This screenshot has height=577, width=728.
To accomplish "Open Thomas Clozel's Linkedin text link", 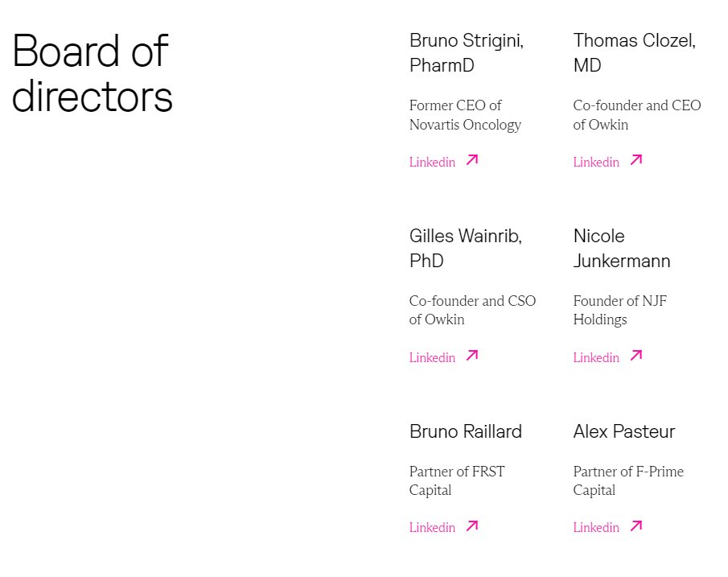I will [x=596, y=163].
